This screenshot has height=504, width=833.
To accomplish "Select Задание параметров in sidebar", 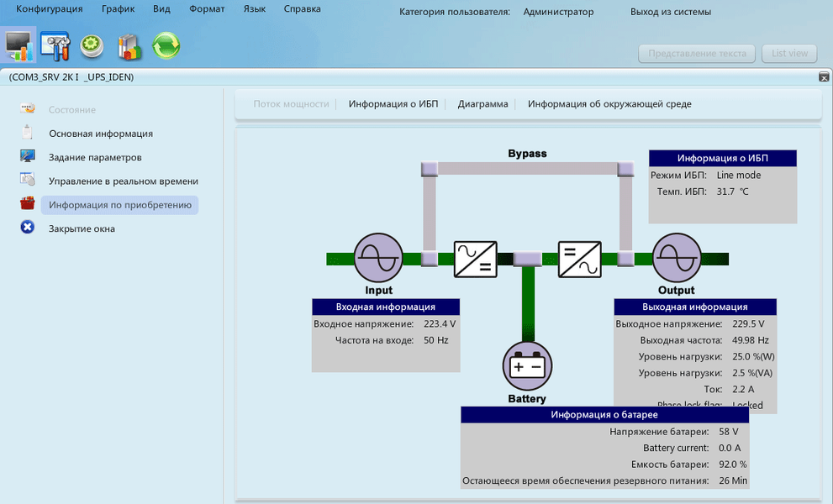I will pyautogui.click(x=95, y=158).
